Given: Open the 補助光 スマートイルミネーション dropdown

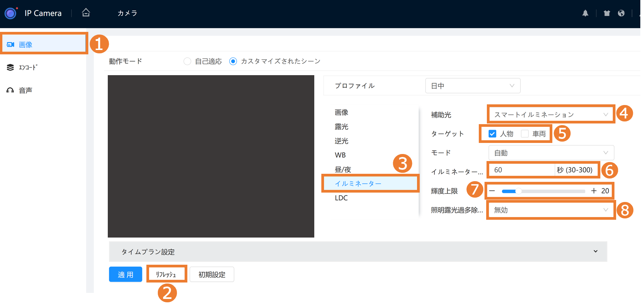Looking at the screenshot, I should coord(551,115).
